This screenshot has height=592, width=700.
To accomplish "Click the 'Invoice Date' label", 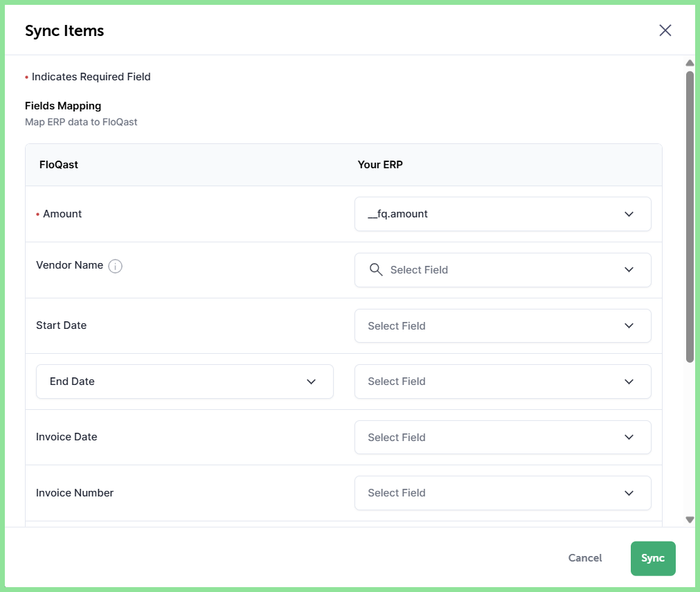I will [66, 437].
